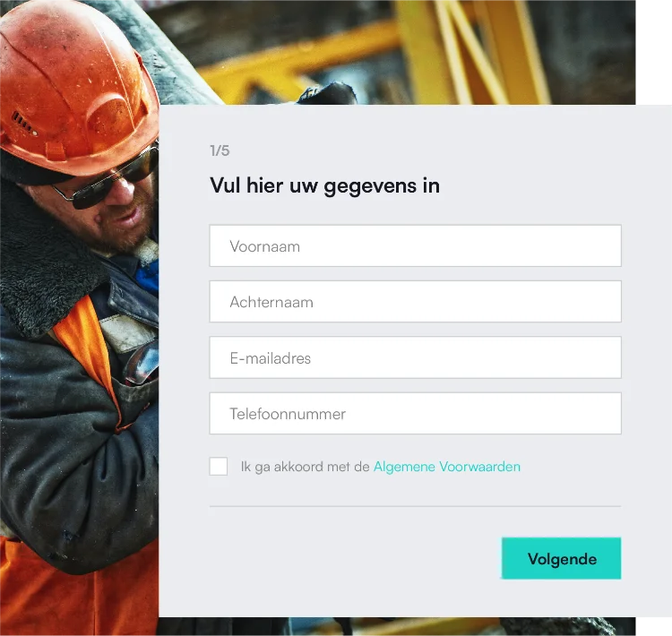Click the worker's dark sunglasses
The width and height of the screenshot is (672, 636).
pyautogui.click(x=108, y=182)
